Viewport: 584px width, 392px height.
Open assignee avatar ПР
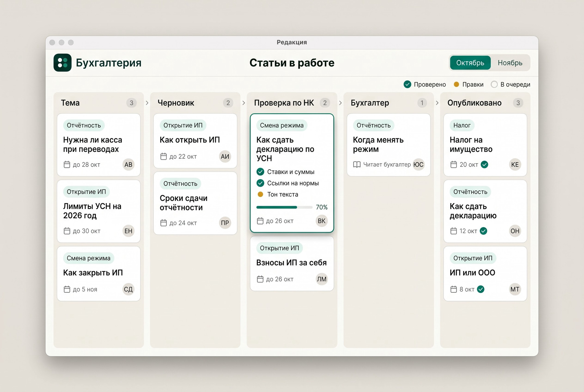(x=225, y=223)
